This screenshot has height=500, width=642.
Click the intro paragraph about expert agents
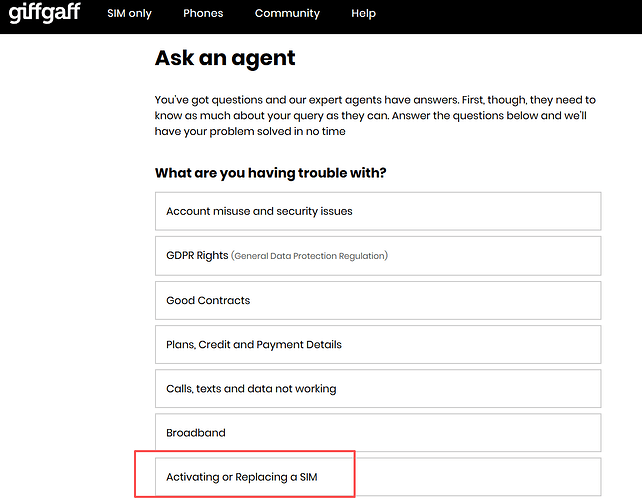(375, 115)
